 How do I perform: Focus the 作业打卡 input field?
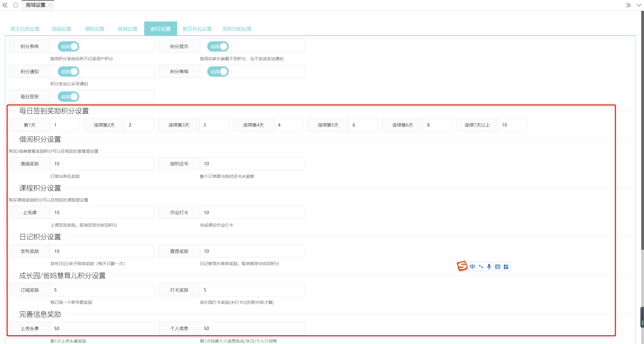(252, 212)
